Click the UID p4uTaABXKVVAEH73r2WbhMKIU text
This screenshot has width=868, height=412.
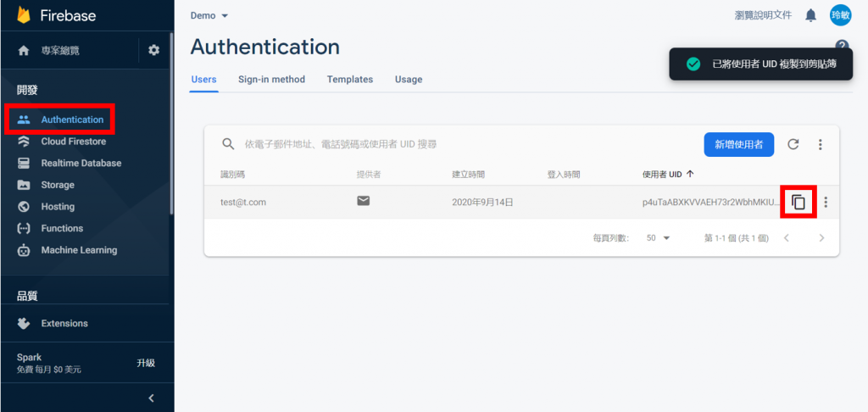click(x=711, y=202)
